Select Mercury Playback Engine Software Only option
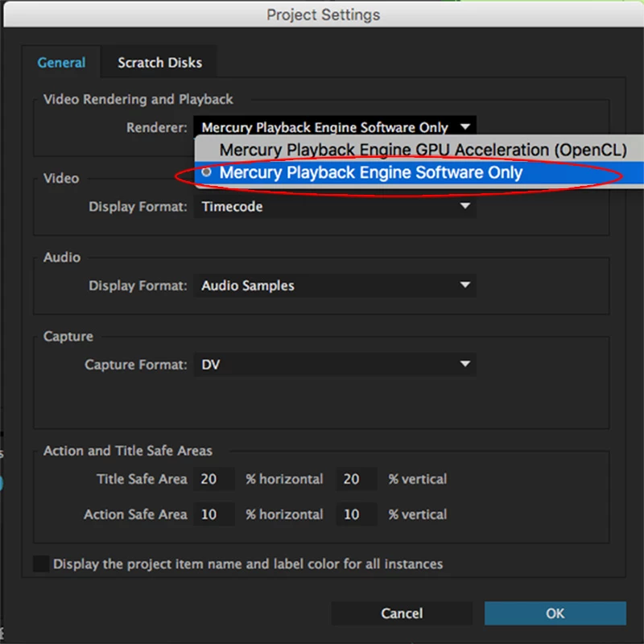The image size is (644, 644). tap(419, 172)
